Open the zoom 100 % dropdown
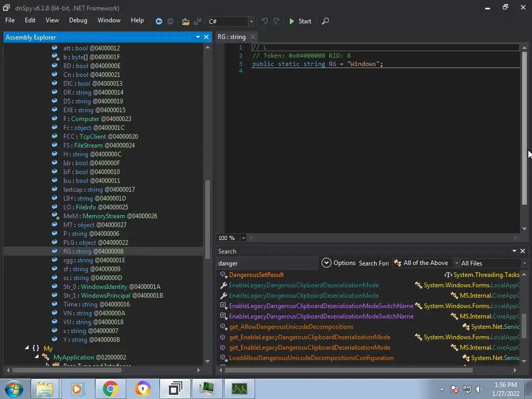 point(243,238)
